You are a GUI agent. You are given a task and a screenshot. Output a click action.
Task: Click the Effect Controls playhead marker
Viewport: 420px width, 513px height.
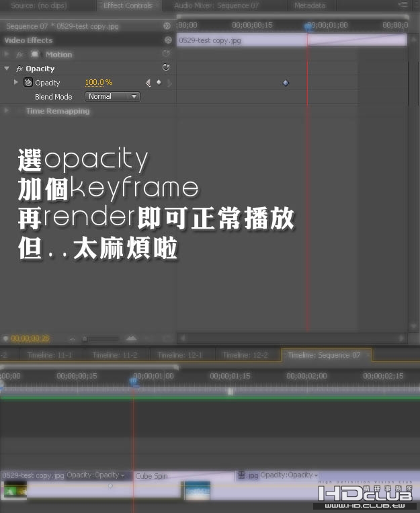click(308, 27)
